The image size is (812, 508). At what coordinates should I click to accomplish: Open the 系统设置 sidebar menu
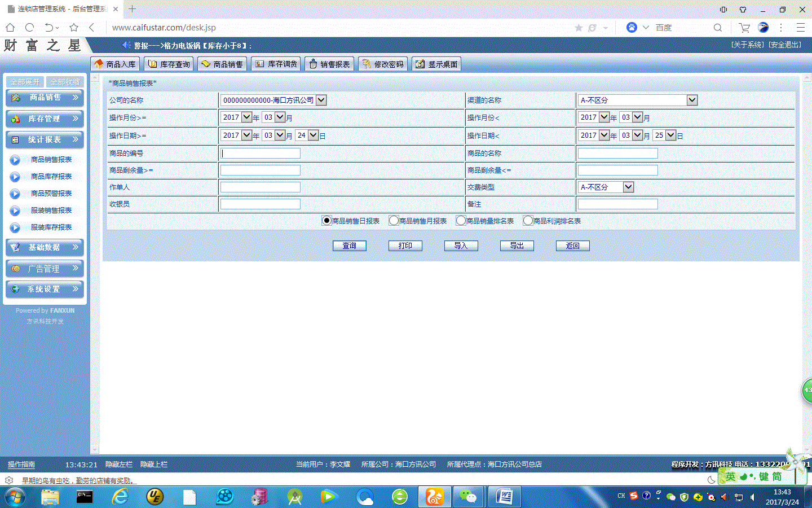click(45, 289)
